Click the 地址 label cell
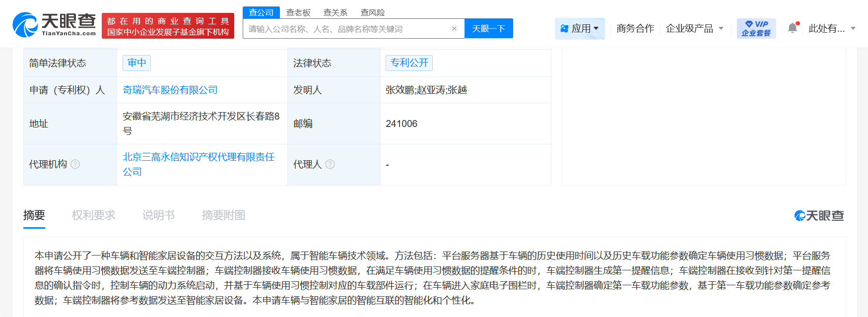 (70, 124)
